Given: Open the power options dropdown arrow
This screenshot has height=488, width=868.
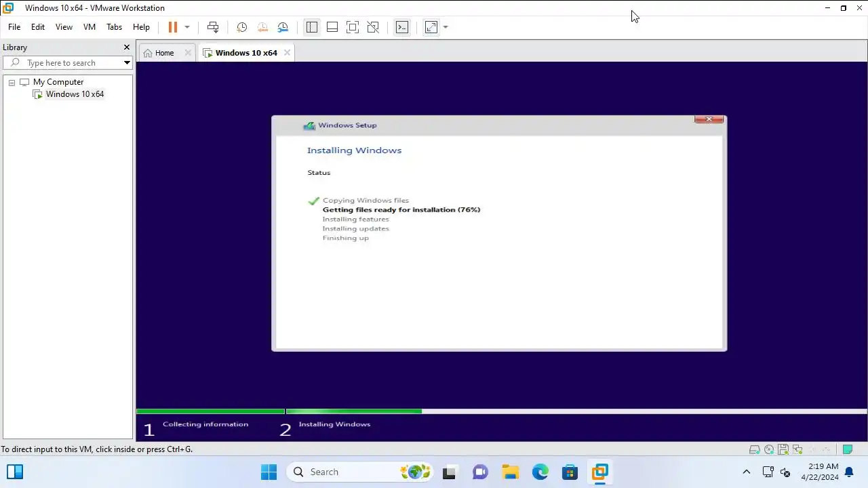Looking at the screenshot, I should (187, 27).
